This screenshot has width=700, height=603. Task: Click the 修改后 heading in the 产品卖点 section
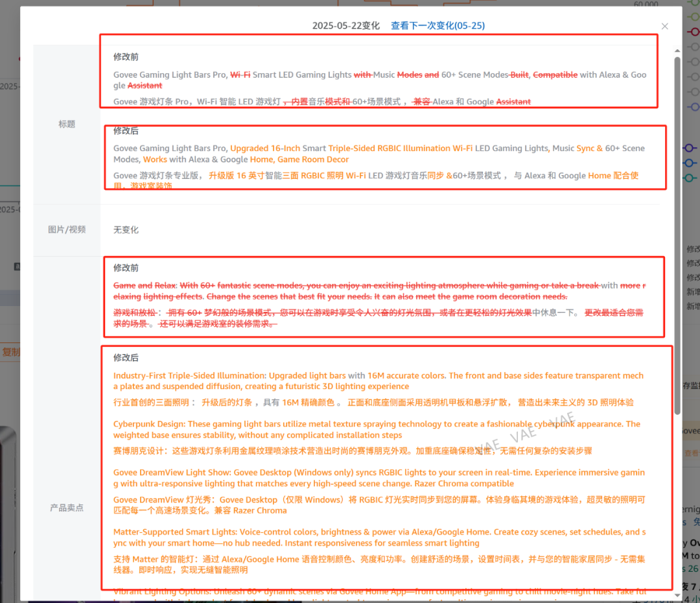click(x=126, y=358)
